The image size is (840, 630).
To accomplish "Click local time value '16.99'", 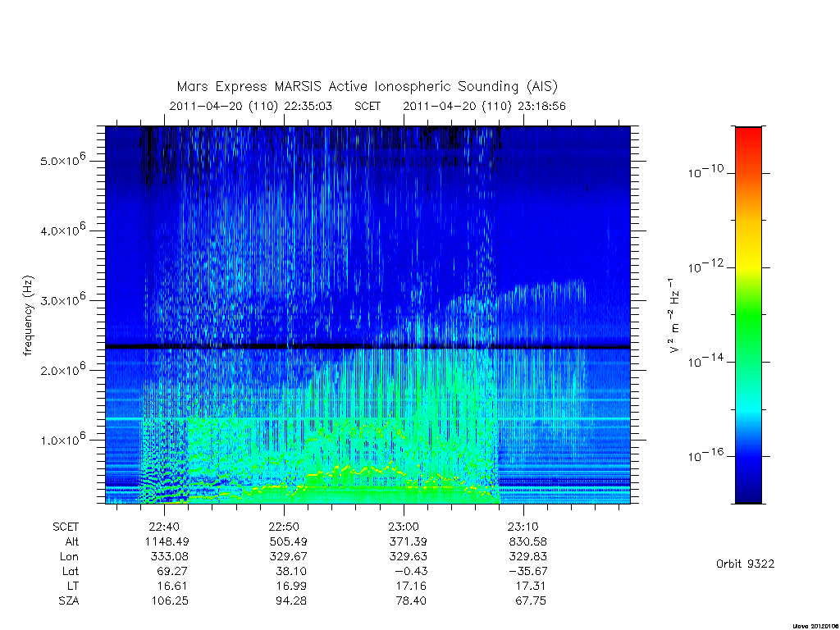I will (x=293, y=586).
